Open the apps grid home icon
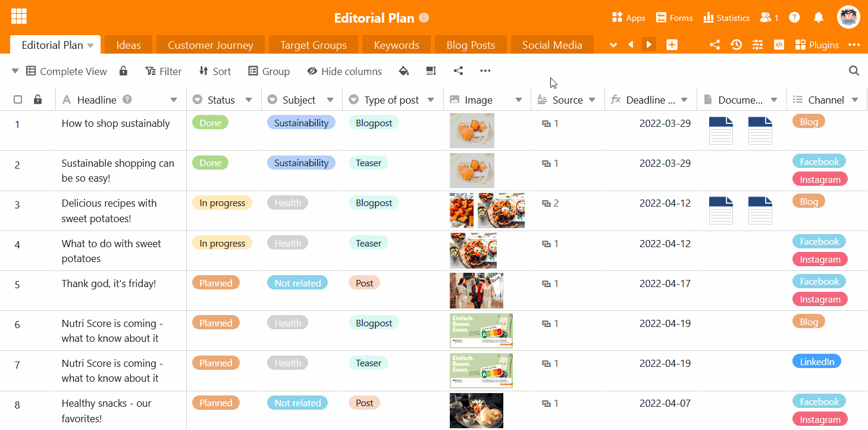This screenshot has height=430, width=868. (19, 17)
